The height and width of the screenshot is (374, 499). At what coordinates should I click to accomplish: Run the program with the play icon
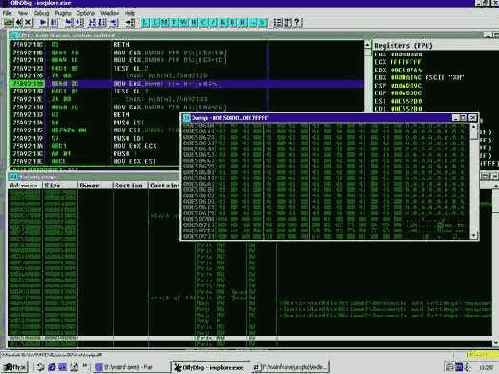(43, 23)
